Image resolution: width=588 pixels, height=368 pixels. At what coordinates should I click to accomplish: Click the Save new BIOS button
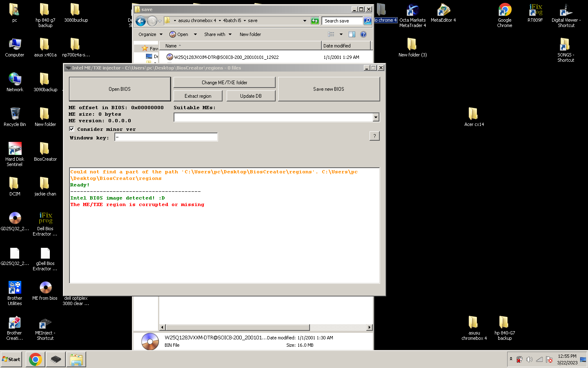click(329, 89)
